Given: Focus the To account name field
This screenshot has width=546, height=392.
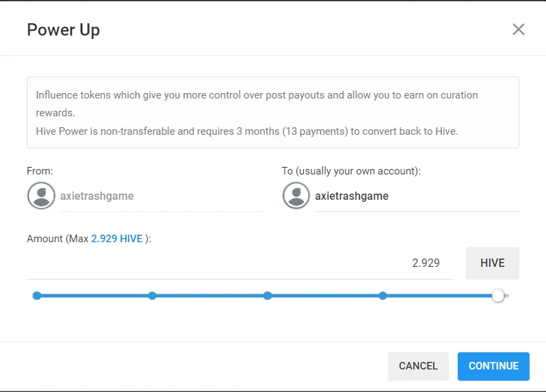Looking at the screenshot, I should [417, 196].
